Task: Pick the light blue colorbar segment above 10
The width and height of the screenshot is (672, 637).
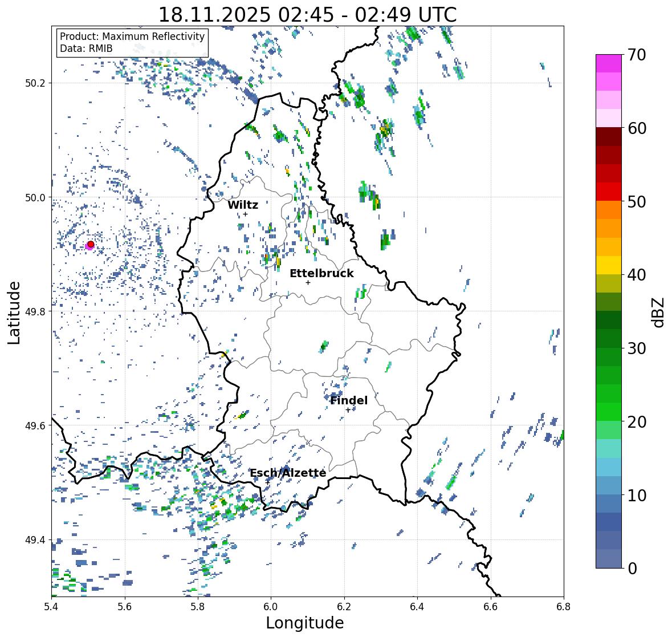Action: (x=609, y=467)
